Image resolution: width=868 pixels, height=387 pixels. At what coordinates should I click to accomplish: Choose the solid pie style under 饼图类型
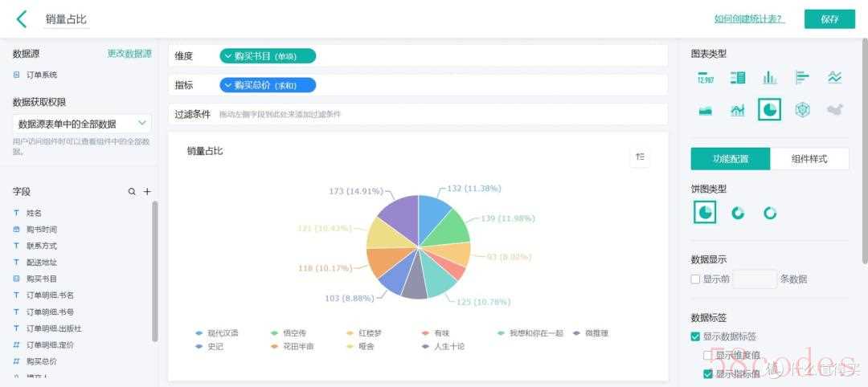tap(706, 212)
